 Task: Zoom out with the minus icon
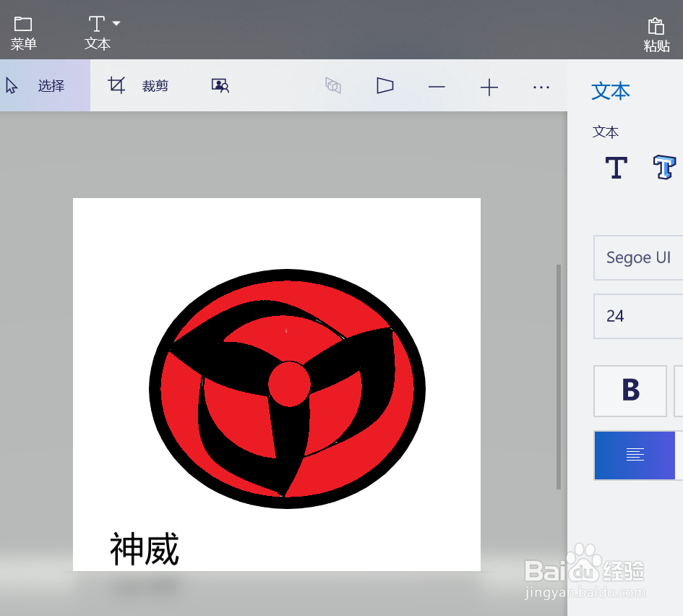click(437, 86)
